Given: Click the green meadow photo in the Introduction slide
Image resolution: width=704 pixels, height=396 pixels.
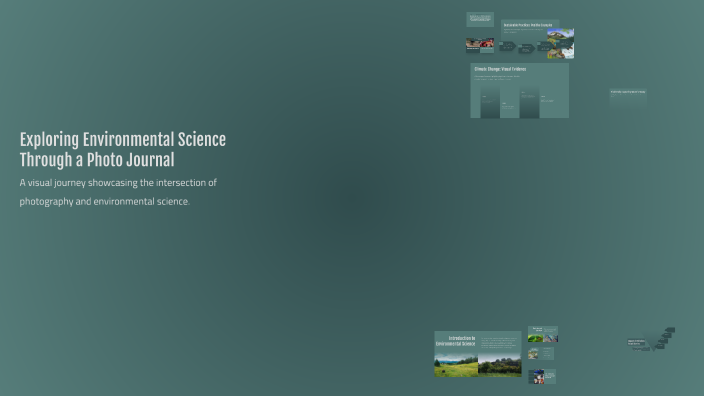Looking at the screenshot, I should click(x=456, y=365).
